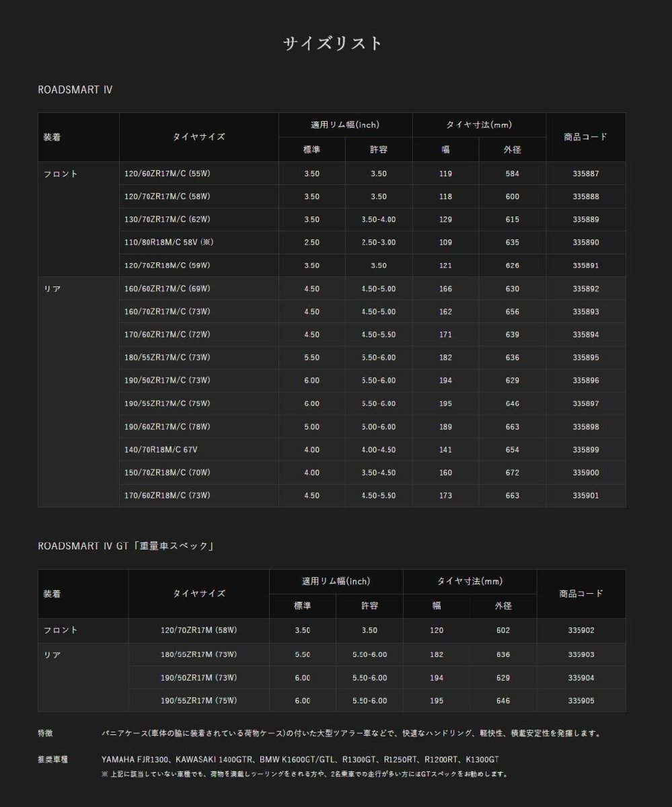Click the ROADSMART IV GT「重量車スペック」title

point(126,546)
